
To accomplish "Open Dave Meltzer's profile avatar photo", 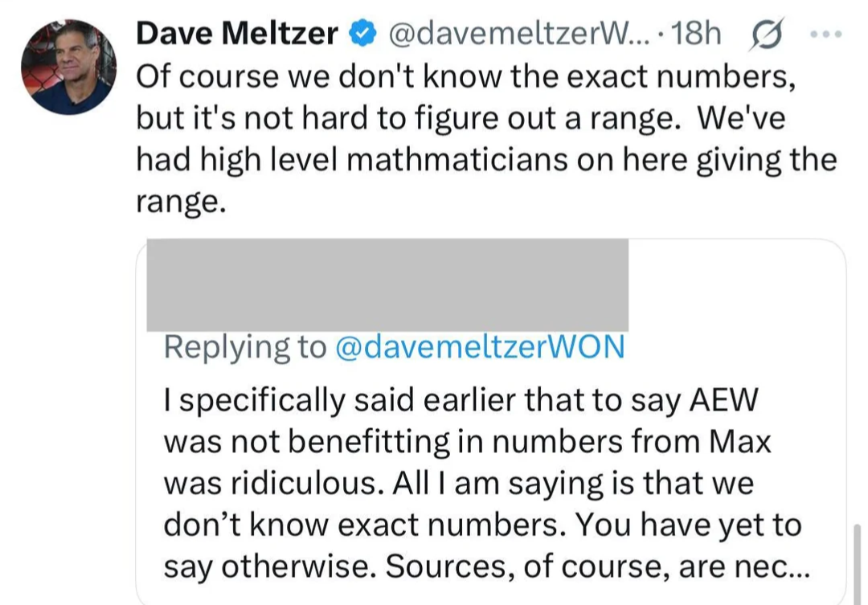I will 68,66.
